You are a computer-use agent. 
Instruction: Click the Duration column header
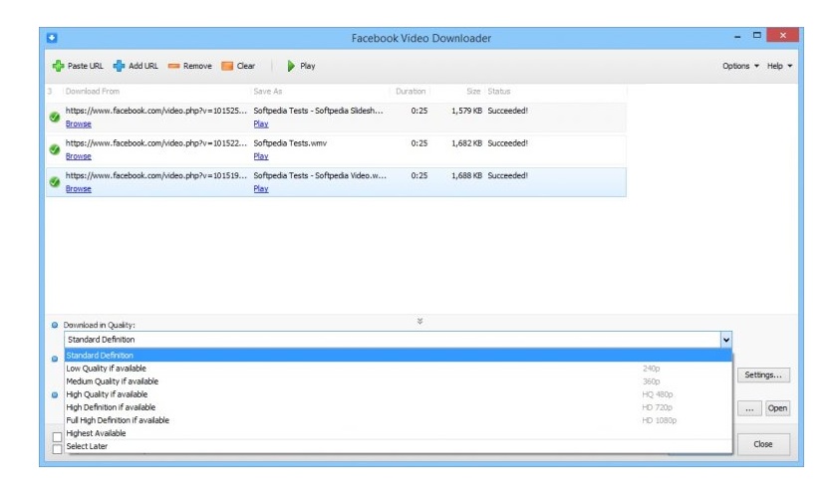pyautogui.click(x=411, y=92)
